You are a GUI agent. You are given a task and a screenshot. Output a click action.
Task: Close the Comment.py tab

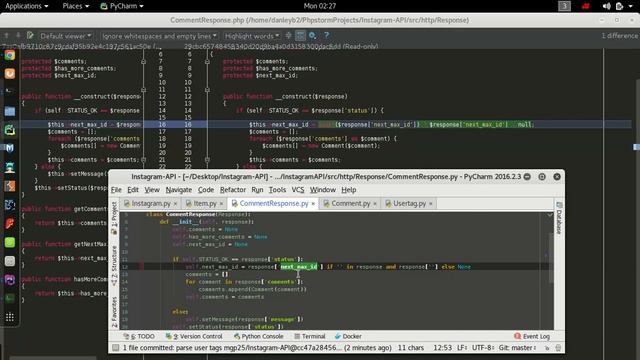coord(375,204)
